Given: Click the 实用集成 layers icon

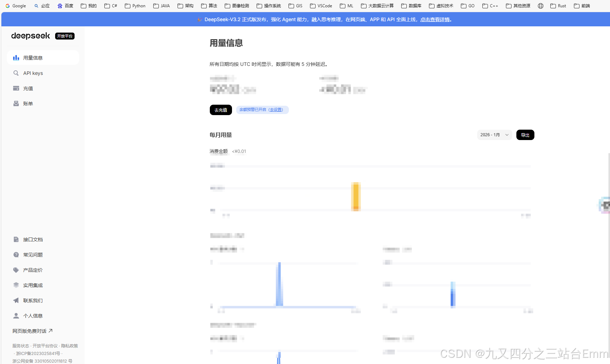Looking at the screenshot, I should [x=16, y=285].
